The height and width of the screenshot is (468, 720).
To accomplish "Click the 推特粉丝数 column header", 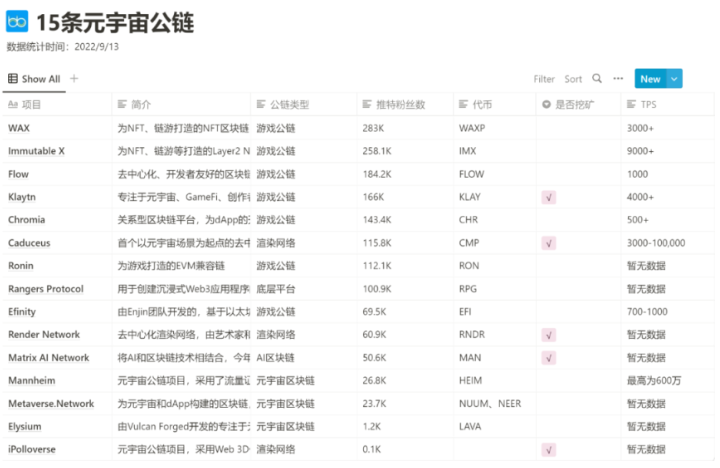I will [405, 105].
